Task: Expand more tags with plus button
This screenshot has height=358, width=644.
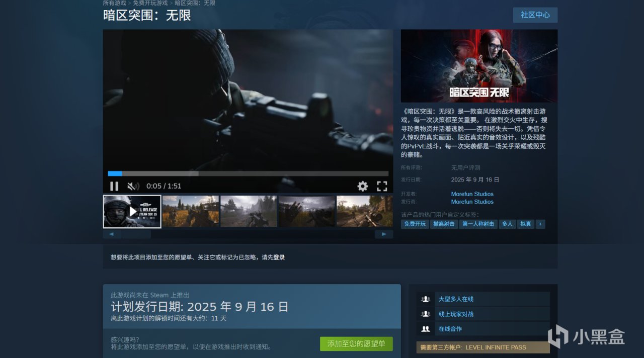Action: (x=540, y=224)
